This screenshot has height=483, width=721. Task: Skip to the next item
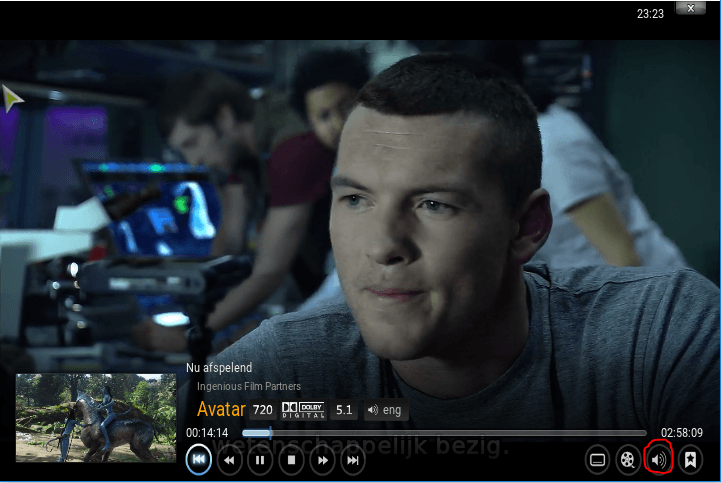pyautogui.click(x=352, y=460)
